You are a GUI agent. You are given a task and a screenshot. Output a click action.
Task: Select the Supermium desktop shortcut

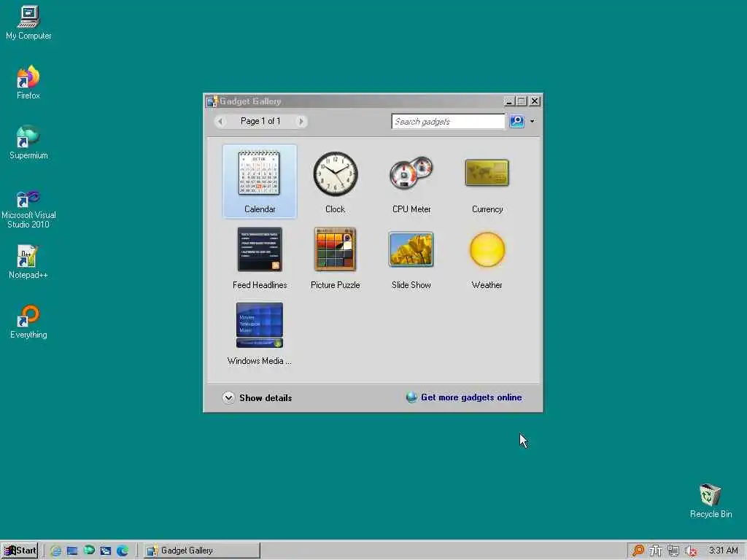point(28,142)
